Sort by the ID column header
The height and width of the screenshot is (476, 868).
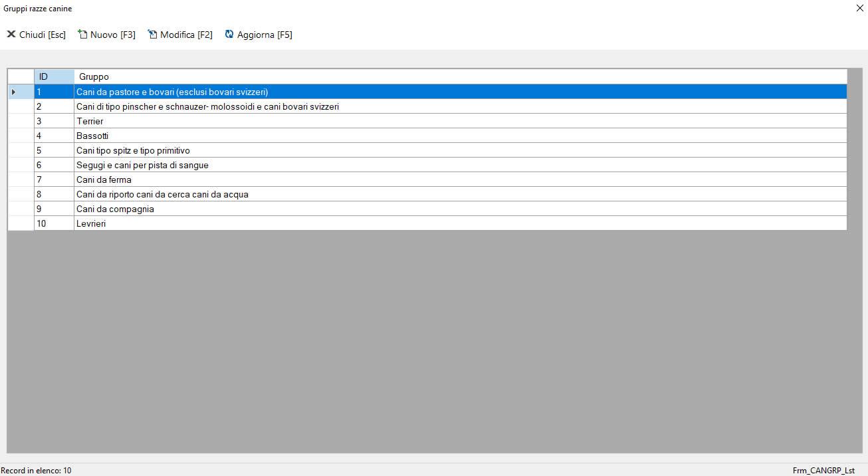[x=54, y=76]
